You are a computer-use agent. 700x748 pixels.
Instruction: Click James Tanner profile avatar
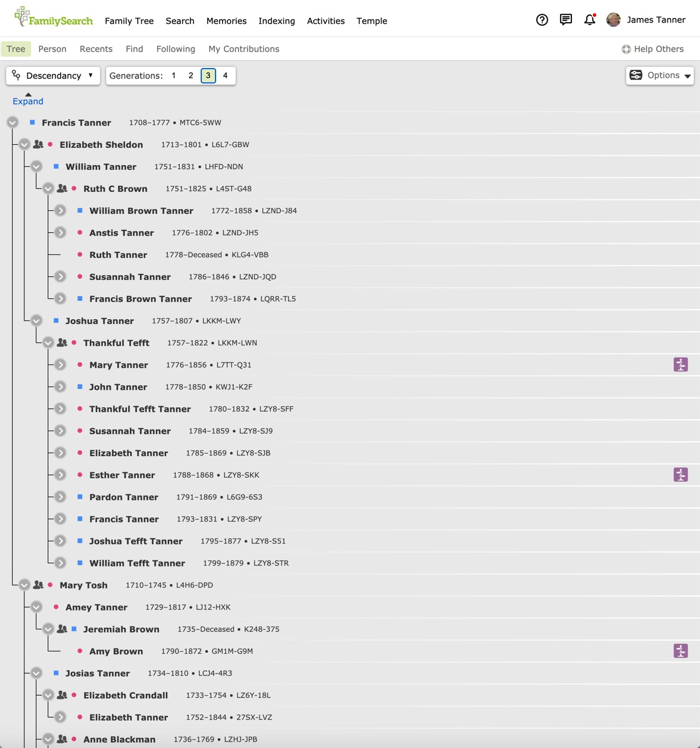(614, 20)
